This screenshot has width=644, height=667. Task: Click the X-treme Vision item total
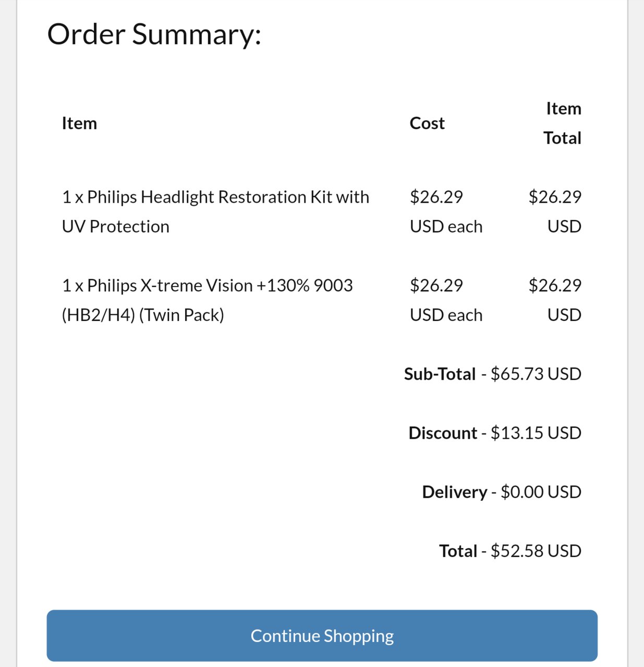tap(555, 300)
